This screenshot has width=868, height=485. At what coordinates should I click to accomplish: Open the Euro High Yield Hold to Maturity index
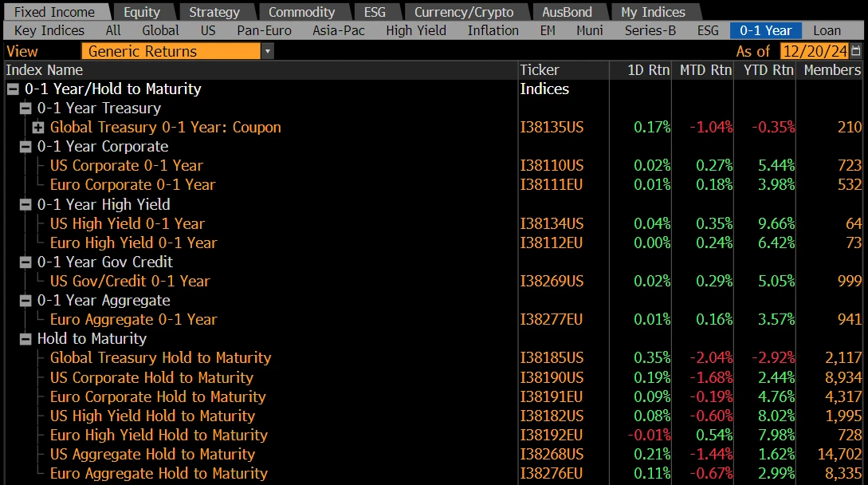(x=159, y=435)
